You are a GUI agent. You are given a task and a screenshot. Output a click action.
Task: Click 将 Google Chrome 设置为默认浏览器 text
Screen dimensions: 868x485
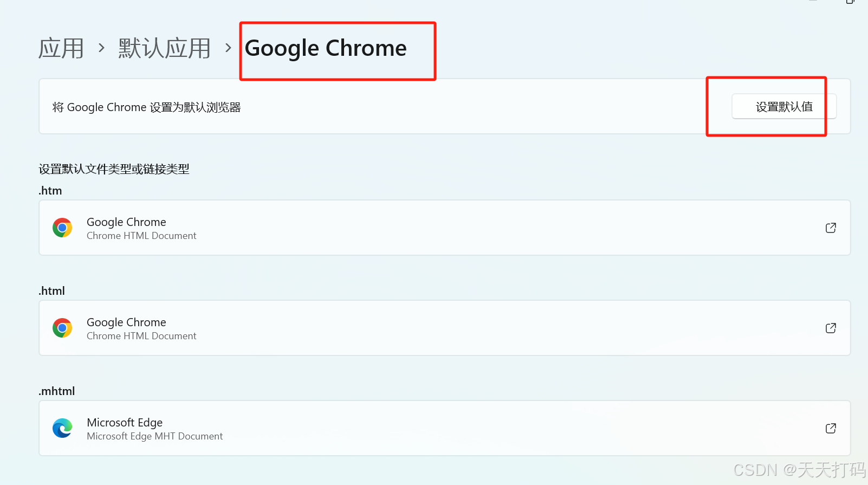pyautogui.click(x=146, y=107)
